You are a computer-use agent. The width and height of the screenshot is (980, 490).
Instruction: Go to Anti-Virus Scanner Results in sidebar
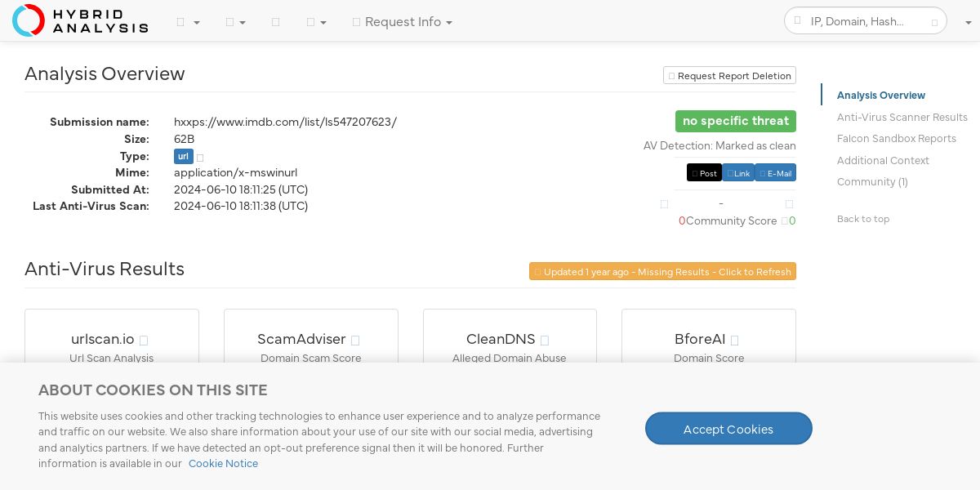tap(902, 117)
